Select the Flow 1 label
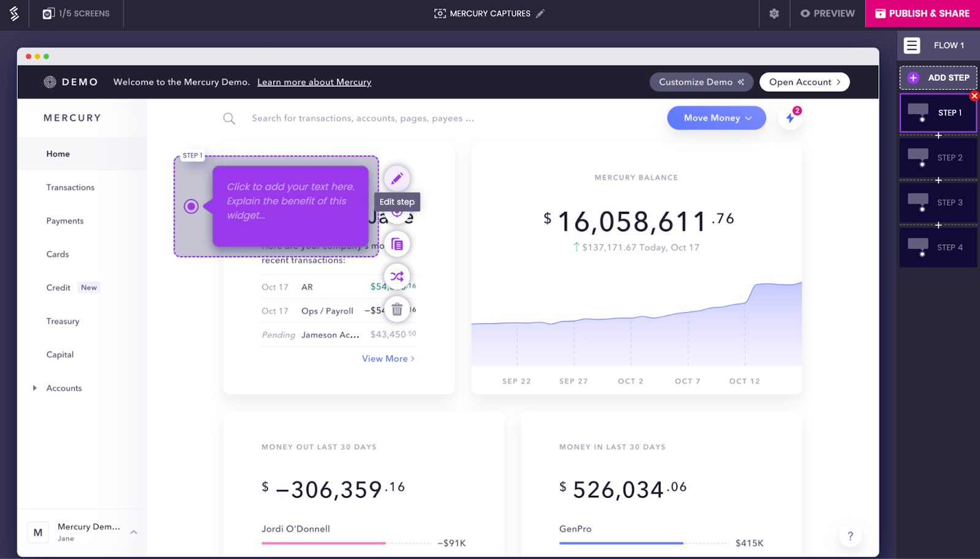Image resolution: width=980 pixels, height=559 pixels. (949, 45)
